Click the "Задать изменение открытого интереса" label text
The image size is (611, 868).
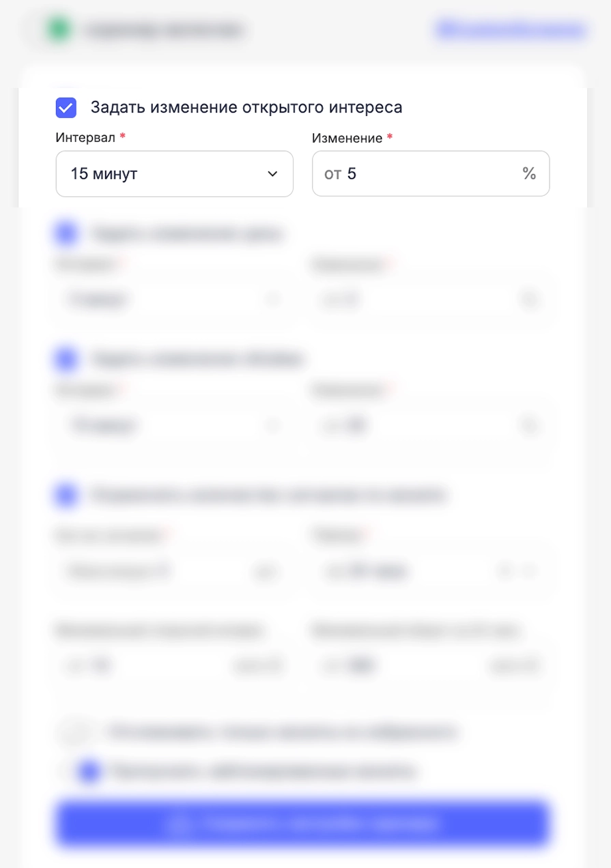(246, 108)
